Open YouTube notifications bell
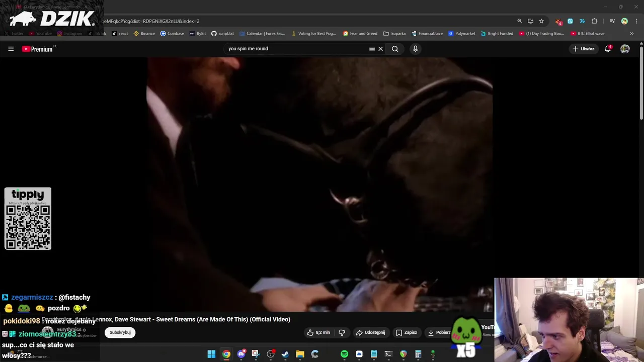Image resolution: width=644 pixels, height=362 pixels. coord(608,49)
